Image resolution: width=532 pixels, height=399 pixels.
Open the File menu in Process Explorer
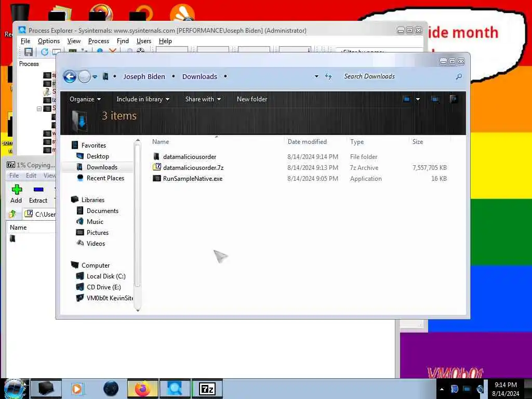(x=25, y=41)
